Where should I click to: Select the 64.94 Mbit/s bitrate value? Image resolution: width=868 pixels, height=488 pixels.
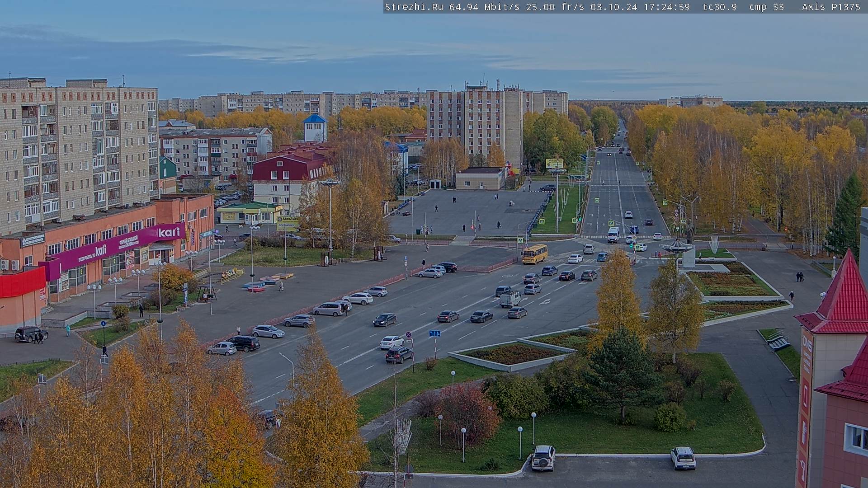click(x=484, y=7)
